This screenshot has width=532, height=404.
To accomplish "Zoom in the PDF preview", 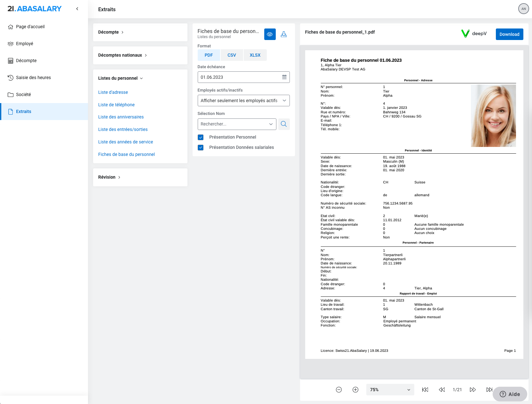I will tap(355, 390).
